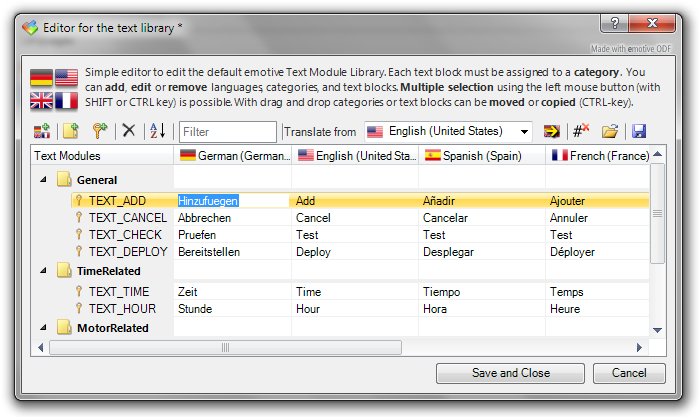Image resolution: width=699 pixels, height=417 pixels.
Task: Open the Translate from language dropdown
Action: [525, 131]
